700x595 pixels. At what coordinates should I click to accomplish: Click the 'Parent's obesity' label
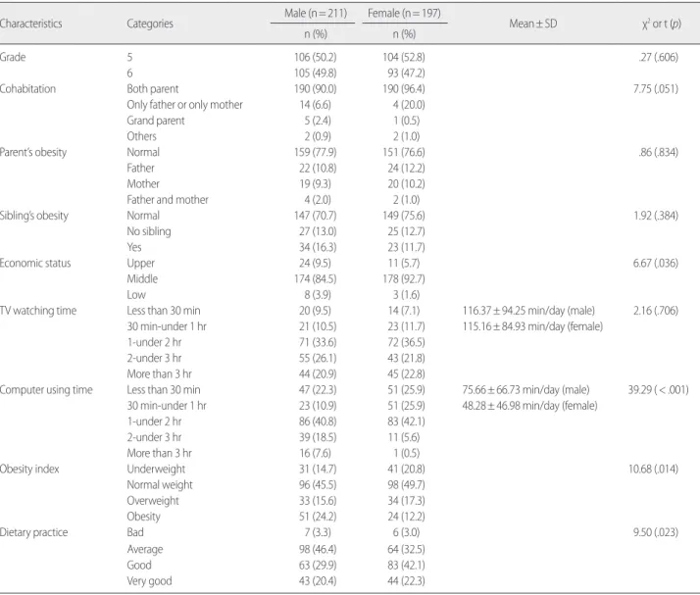pyautogui.click(x=33, y=152)
